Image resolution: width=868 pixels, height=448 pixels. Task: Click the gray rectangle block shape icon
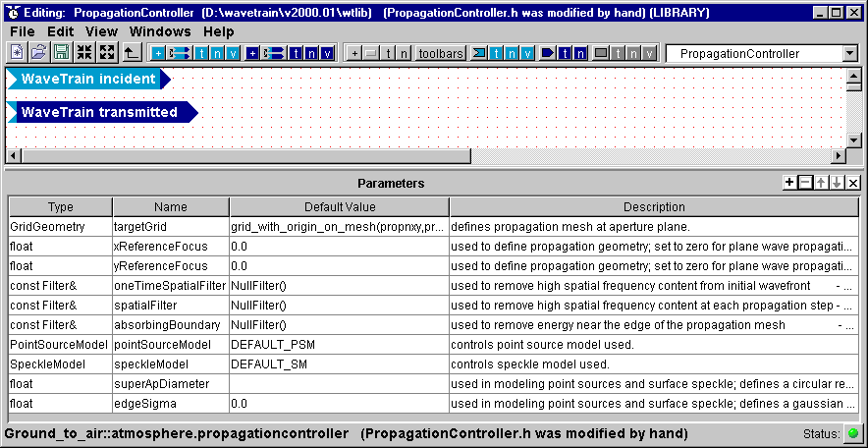click(601, 53)
